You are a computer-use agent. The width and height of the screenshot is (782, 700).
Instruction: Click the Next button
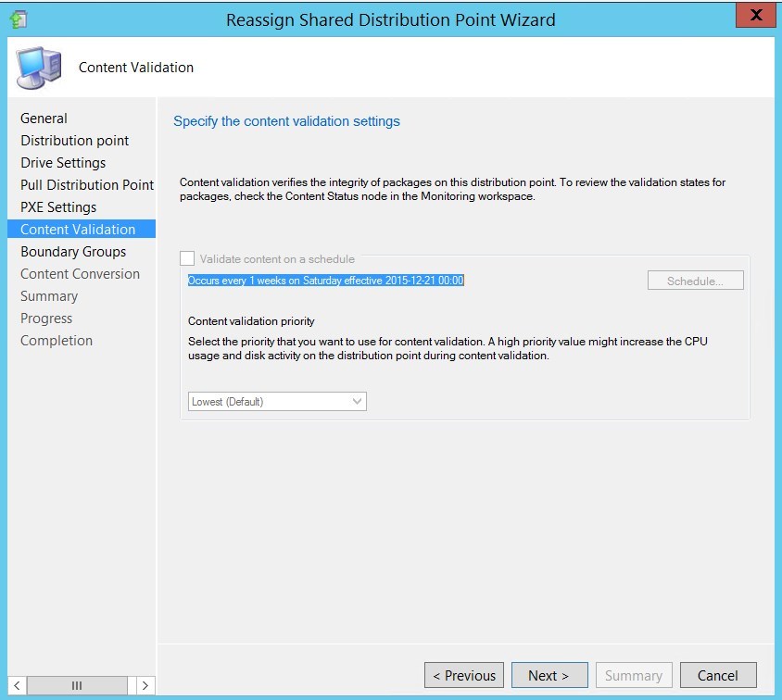(x=549, y=675)
